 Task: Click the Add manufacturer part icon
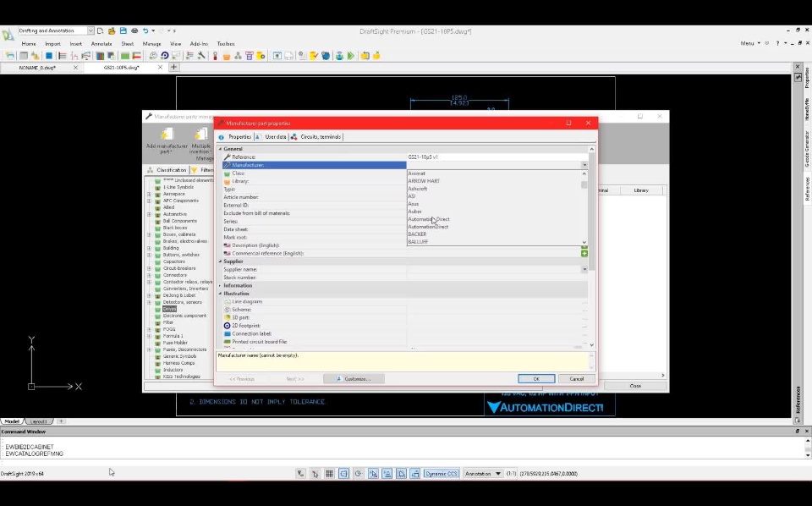tap(167, 134)
